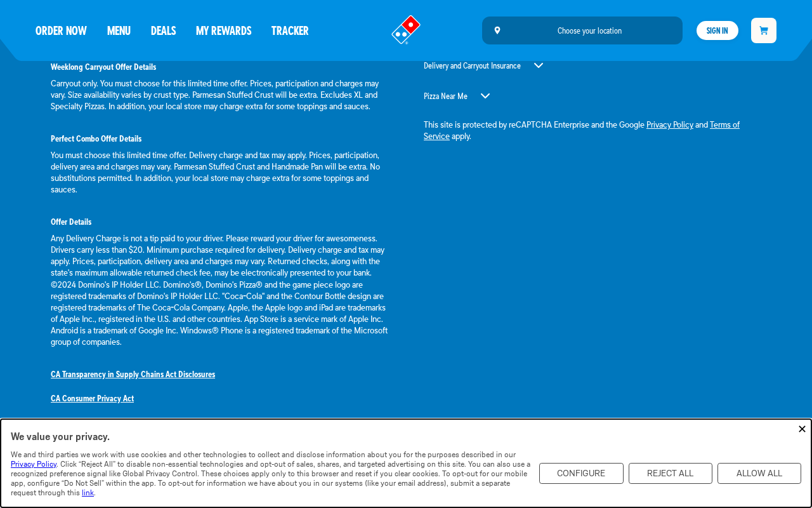Click the Pizza Near Me label
812x508 pixels.
pos(445,96)
